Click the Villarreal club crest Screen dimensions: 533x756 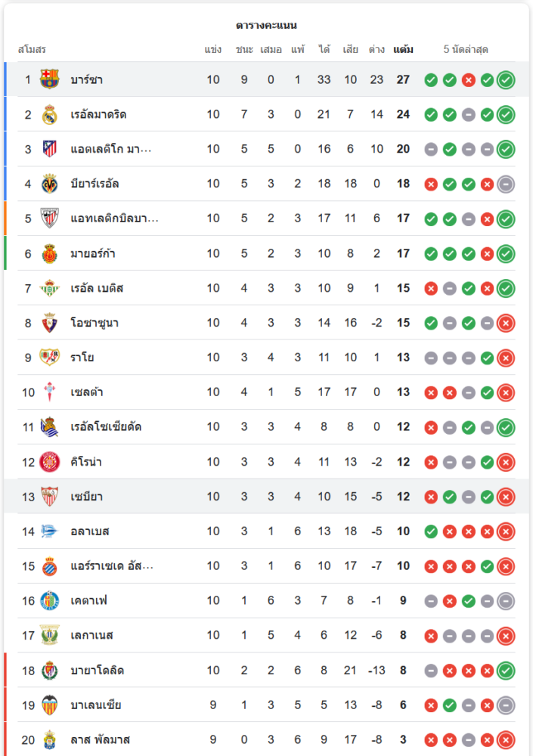point(50,184)
